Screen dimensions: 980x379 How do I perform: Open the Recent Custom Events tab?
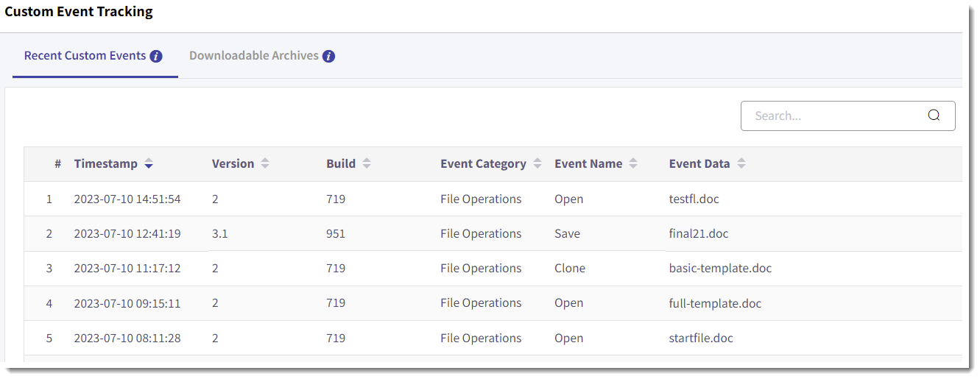coord(94,56)
